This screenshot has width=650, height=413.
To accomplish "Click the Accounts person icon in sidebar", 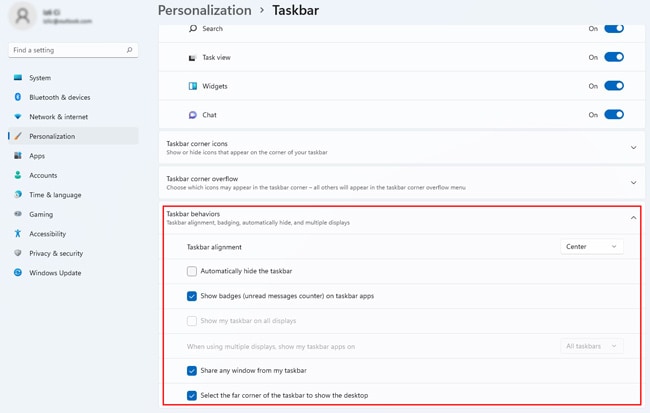I will 17,175.
